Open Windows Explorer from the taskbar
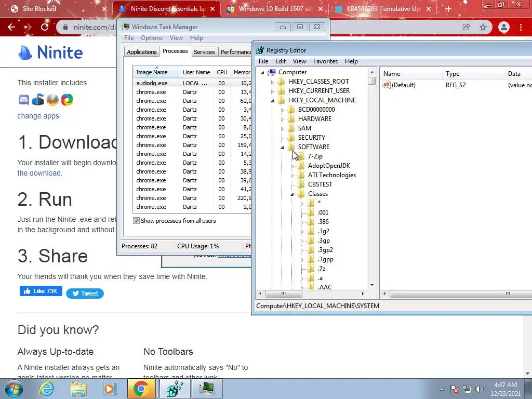The height and width of the screenshot is (399, 532). click(78, 389)
